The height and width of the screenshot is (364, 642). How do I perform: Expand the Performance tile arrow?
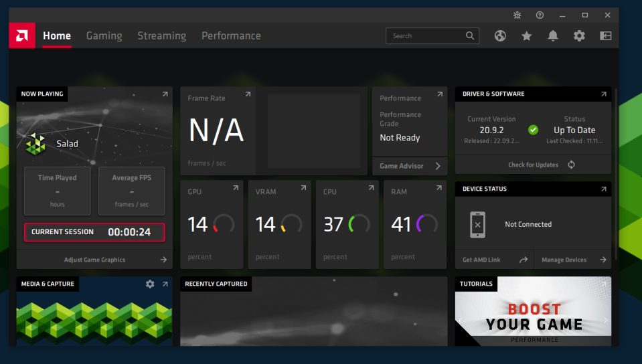tap(440, 94)
